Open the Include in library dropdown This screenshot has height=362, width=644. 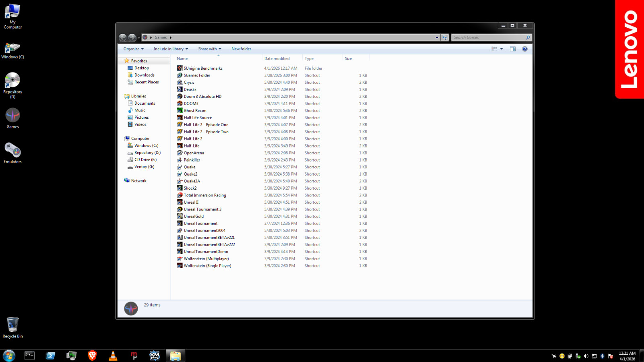click(x=171, y=49)
